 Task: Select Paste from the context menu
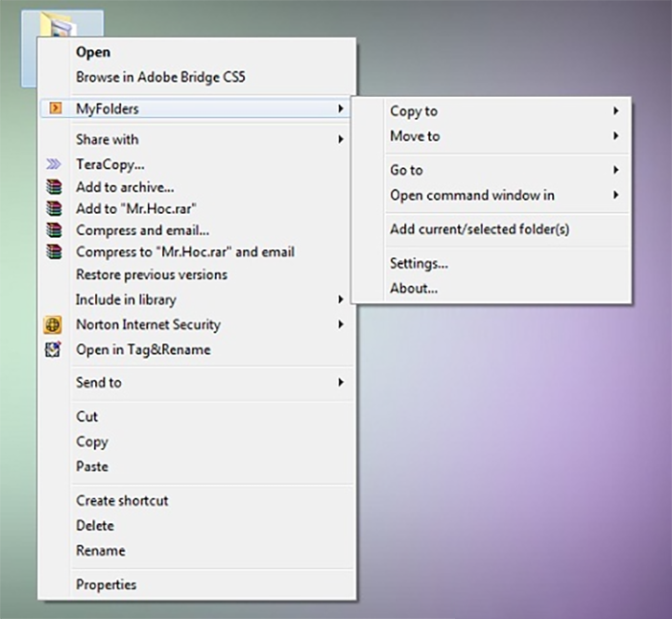[x=197, y=466]
